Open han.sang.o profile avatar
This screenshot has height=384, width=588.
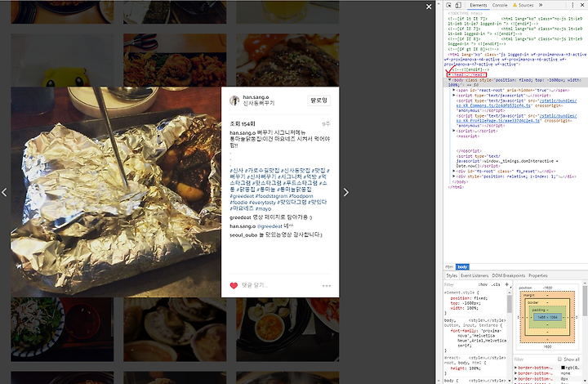(x=234, y=100)
